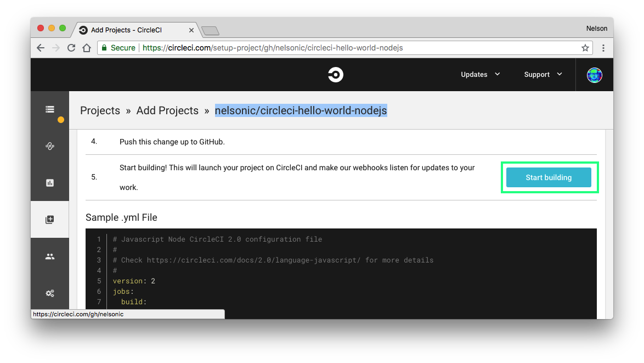The height and width of the screenshot is (363, 644).
Task: Reload the page in the browser
Action: 71,48
